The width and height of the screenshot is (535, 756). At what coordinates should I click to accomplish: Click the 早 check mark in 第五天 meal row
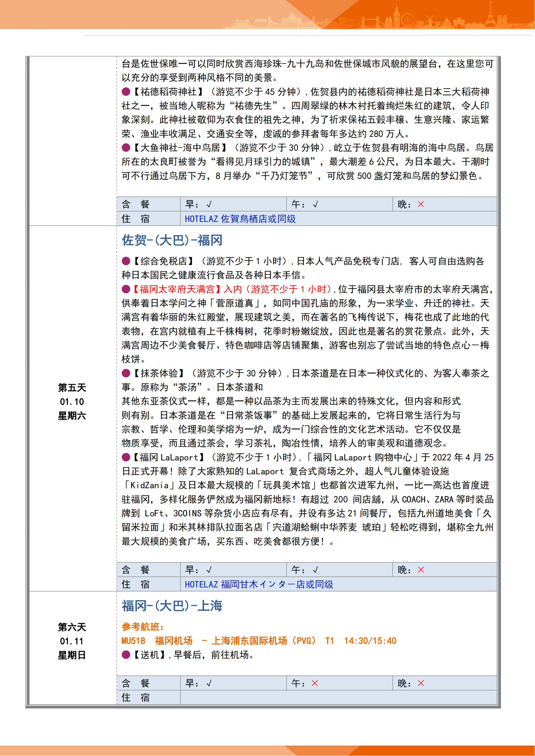click(209, 570)
